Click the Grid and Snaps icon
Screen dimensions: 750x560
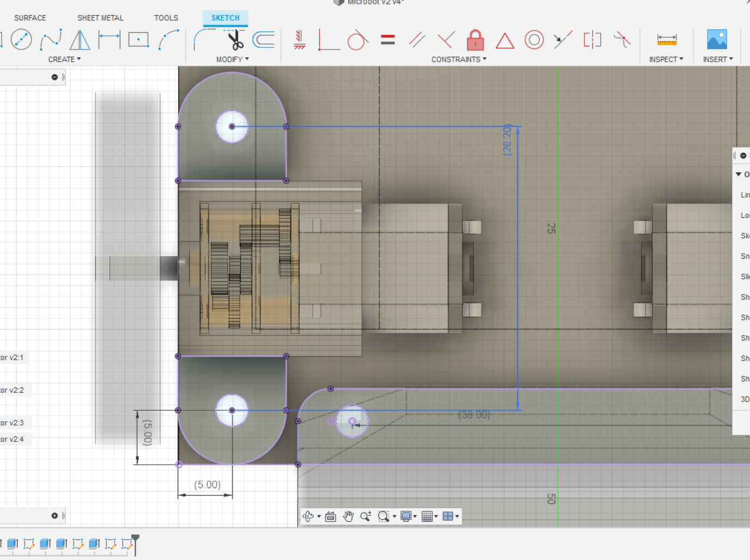point(427,516)
